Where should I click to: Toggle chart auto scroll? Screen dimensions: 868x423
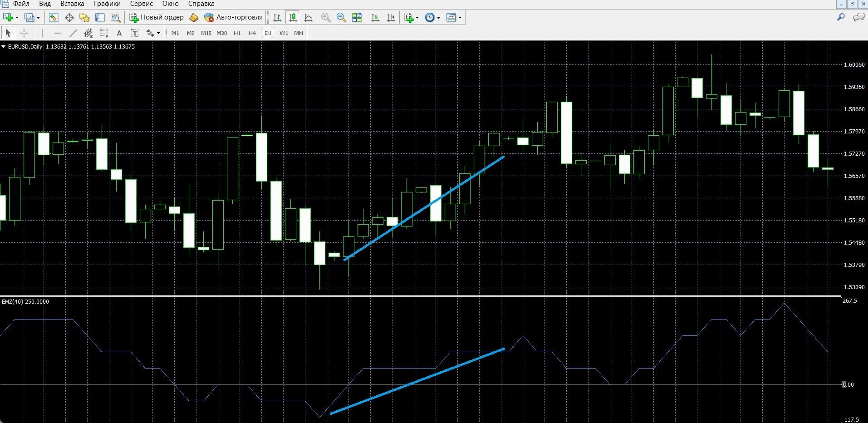[375, 18]
